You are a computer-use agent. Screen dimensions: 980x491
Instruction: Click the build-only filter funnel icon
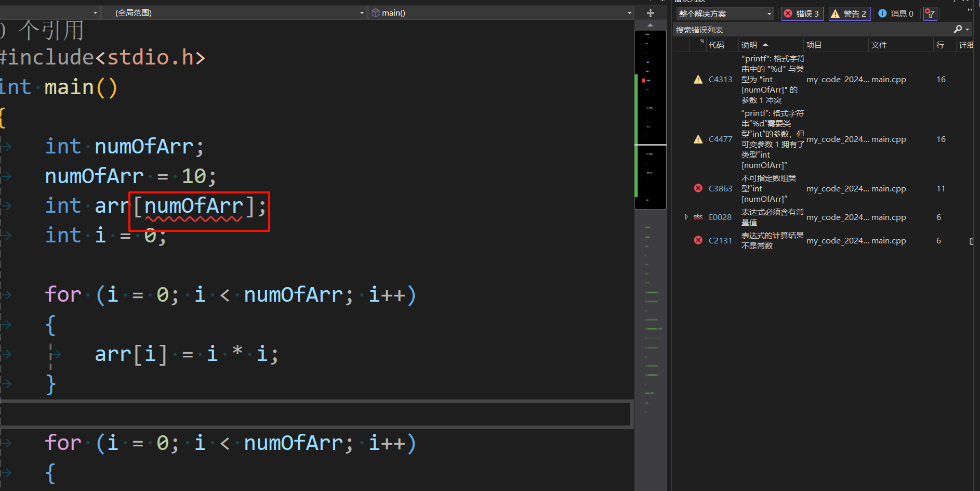(x=930, y=14)
